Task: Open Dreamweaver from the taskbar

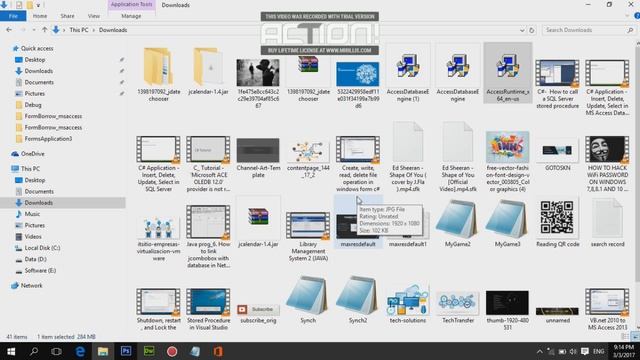Action: click(149, 351)
